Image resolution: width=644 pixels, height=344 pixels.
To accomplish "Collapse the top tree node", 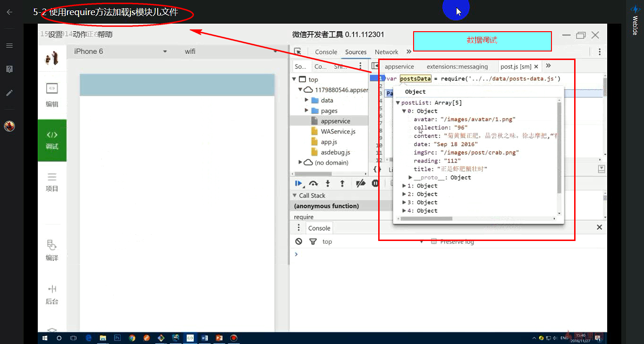I will click(x=295, y=79).
